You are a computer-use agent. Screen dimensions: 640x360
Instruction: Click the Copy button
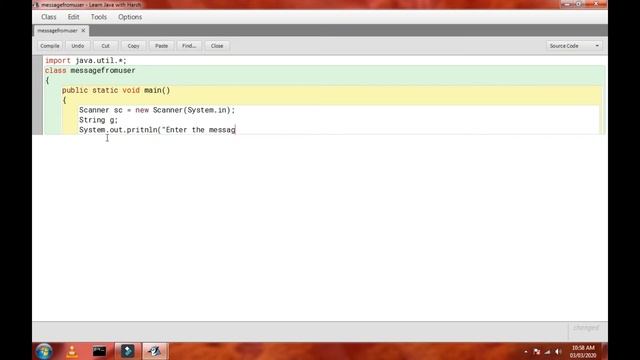pyautogui.click(x=133, y=46)
